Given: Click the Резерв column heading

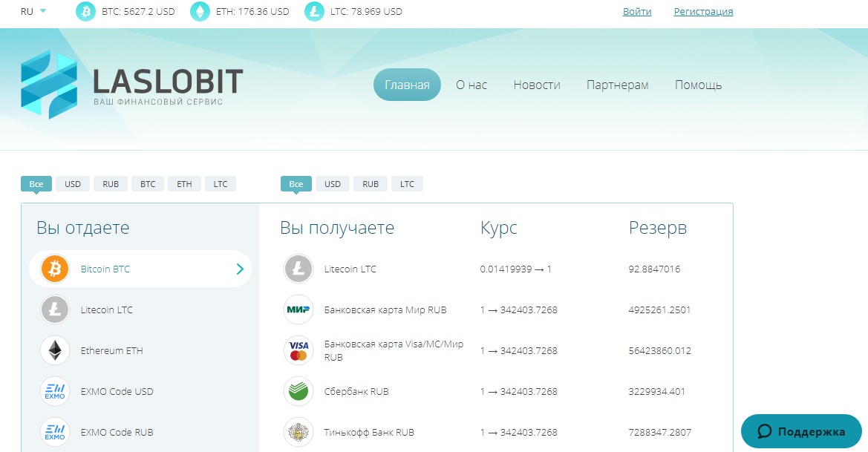Looking at the screenshot, I should coord(658,228).
